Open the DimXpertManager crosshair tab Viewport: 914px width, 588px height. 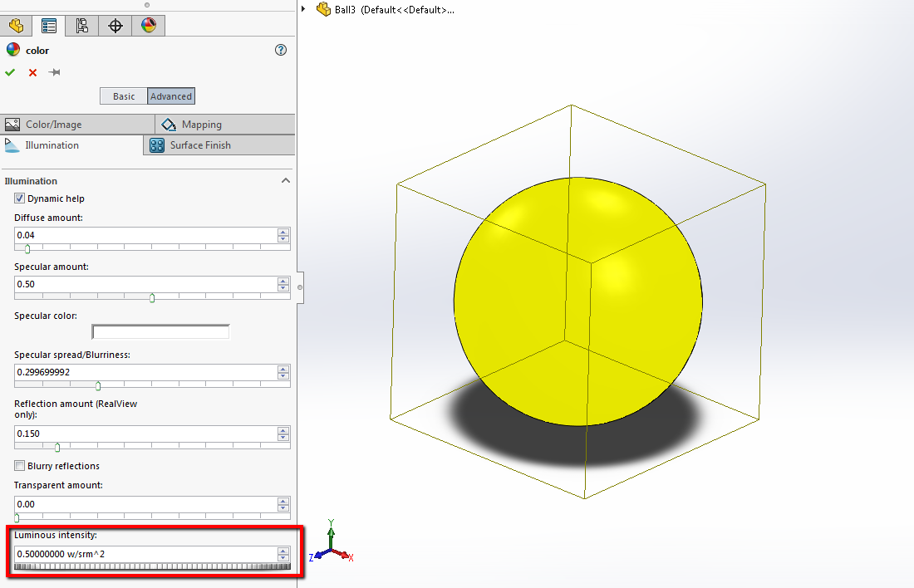click(x=115, y=26)
